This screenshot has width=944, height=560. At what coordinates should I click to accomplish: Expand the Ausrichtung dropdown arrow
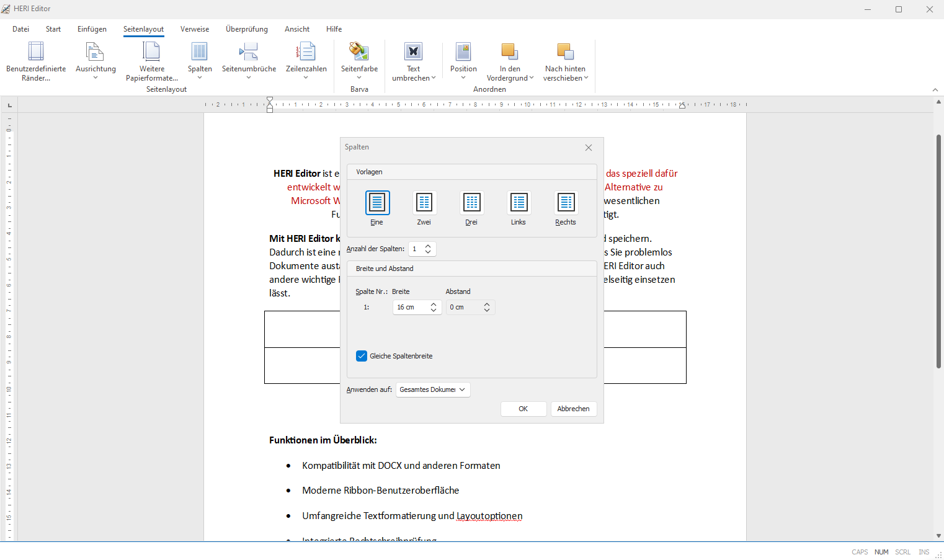click(96, 78)
